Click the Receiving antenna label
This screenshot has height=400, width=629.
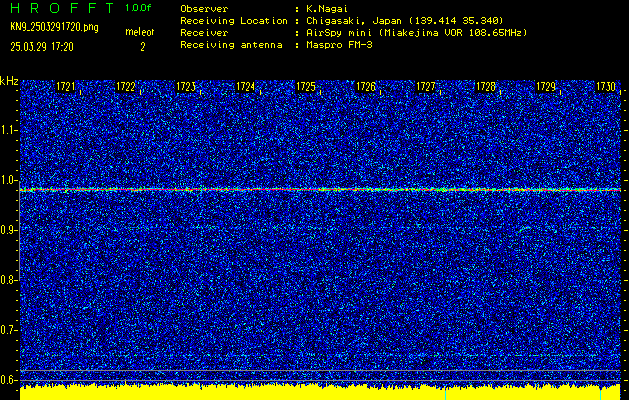231,45
